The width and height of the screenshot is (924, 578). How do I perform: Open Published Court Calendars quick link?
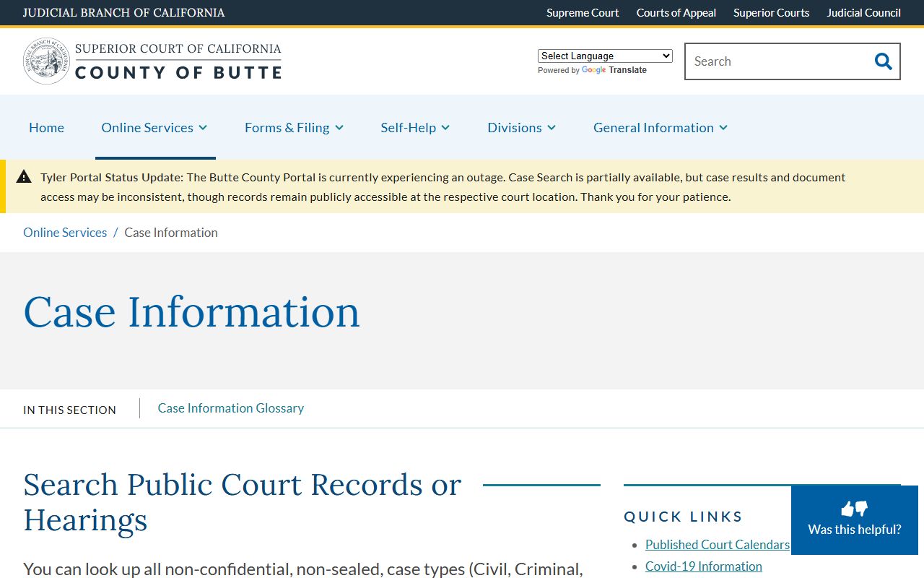coord(718,545)
